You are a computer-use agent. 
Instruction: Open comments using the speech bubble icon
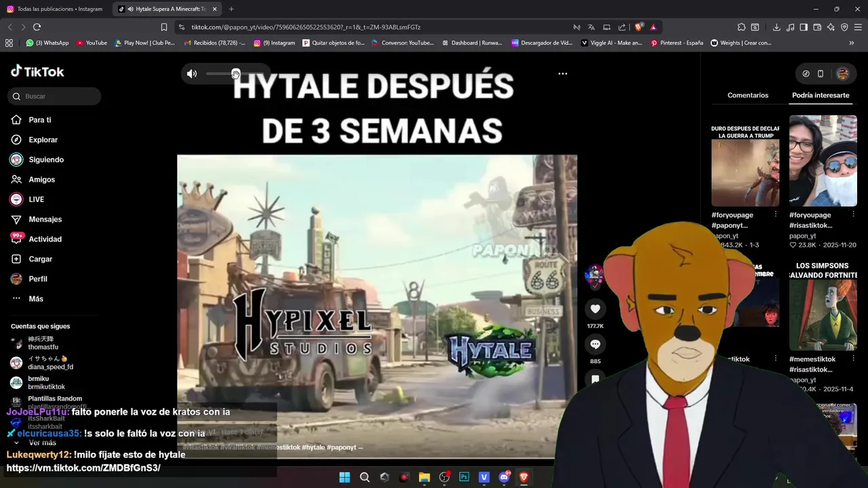point(595,344)
